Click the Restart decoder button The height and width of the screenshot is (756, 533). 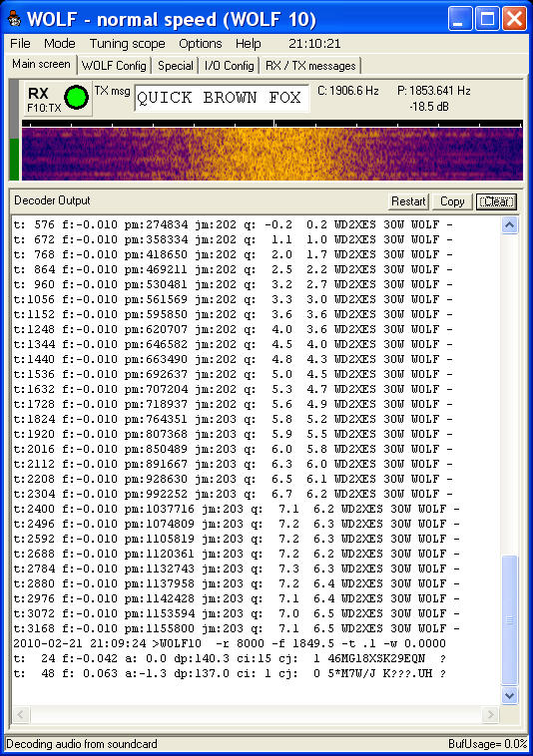408,201
